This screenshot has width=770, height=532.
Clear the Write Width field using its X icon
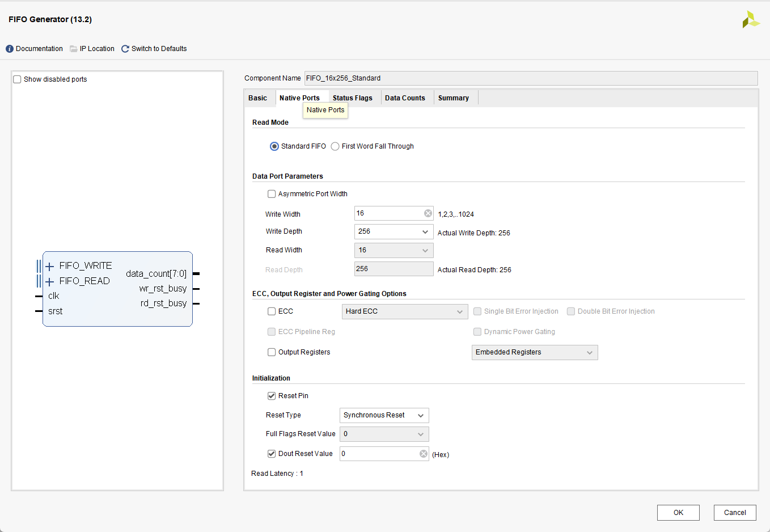pyautogui.click(x=428, y=213)
